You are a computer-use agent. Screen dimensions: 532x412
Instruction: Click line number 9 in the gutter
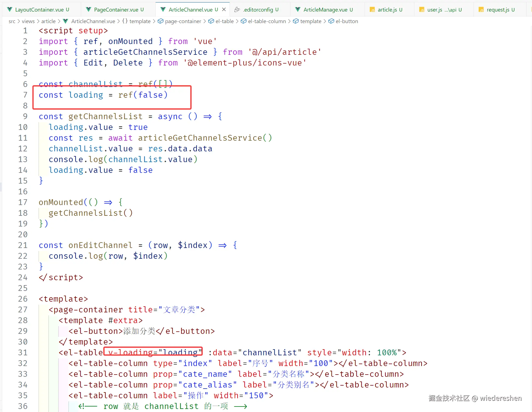point(25,116)
